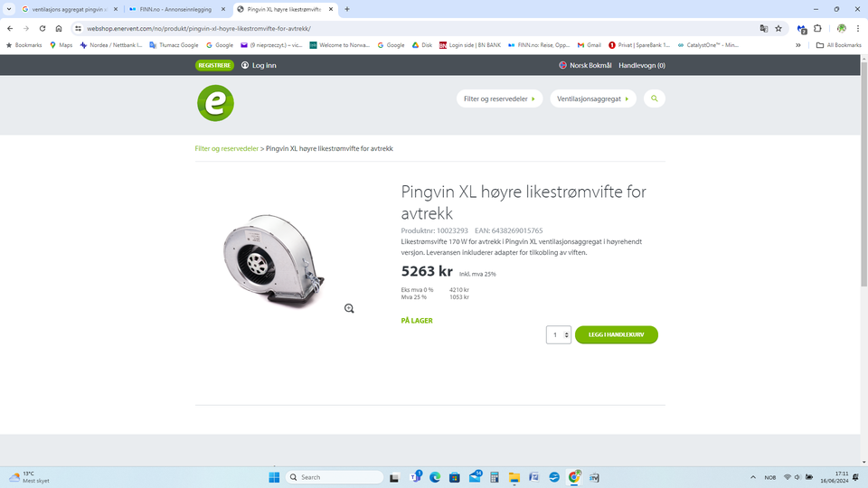The height and width of the screenshot is (488, 868).
Task: Open the Norsk Bokmål language selector
Action: 585,65
